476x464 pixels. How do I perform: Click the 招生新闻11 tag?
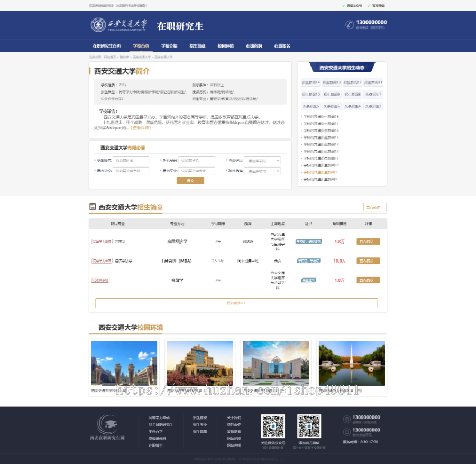373,82
